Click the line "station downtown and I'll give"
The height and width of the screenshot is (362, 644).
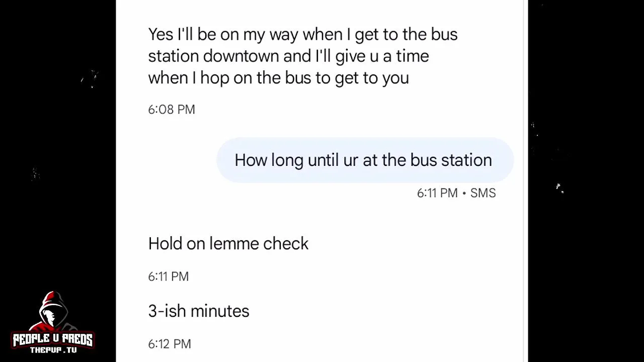tap(288, 56)
